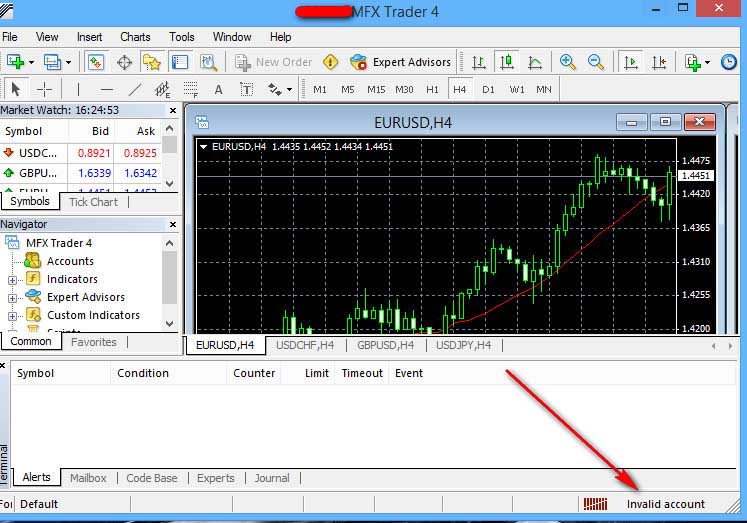Switch to line chart type
This screenshot has height=523, width=747.
click(535, 62)
